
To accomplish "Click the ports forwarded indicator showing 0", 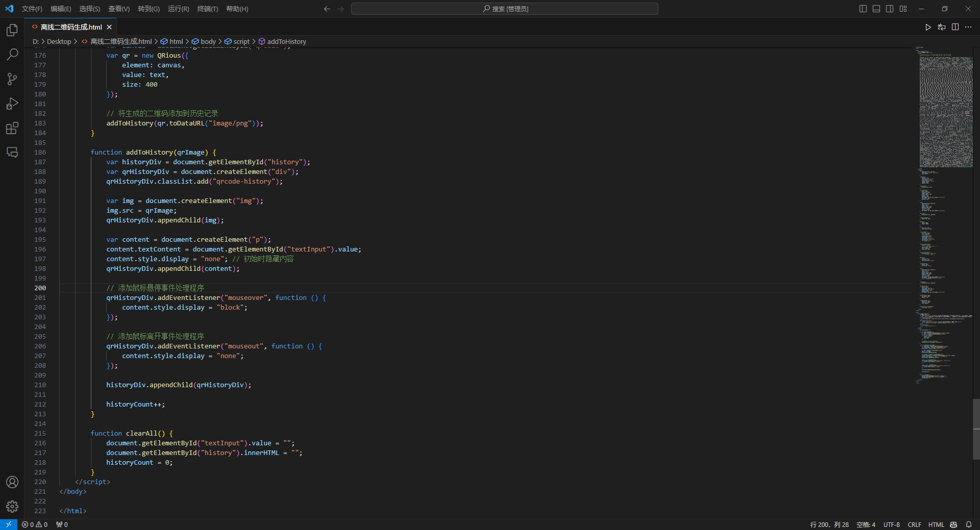I will (62, 524).
